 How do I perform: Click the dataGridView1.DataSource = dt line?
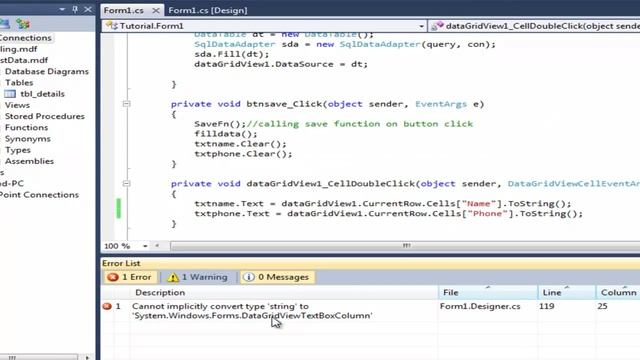pos(281,64)
